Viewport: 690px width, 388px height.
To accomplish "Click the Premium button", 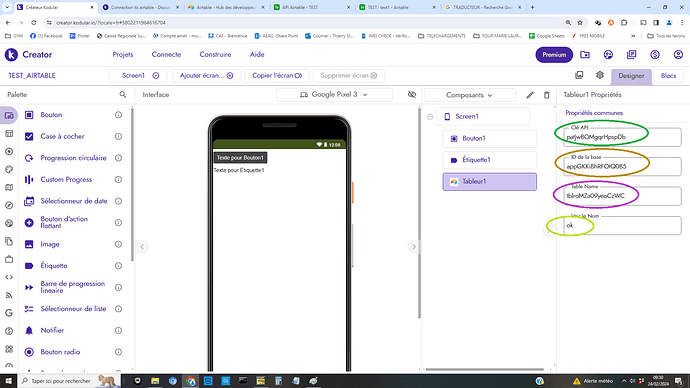I will coord(554,55).
